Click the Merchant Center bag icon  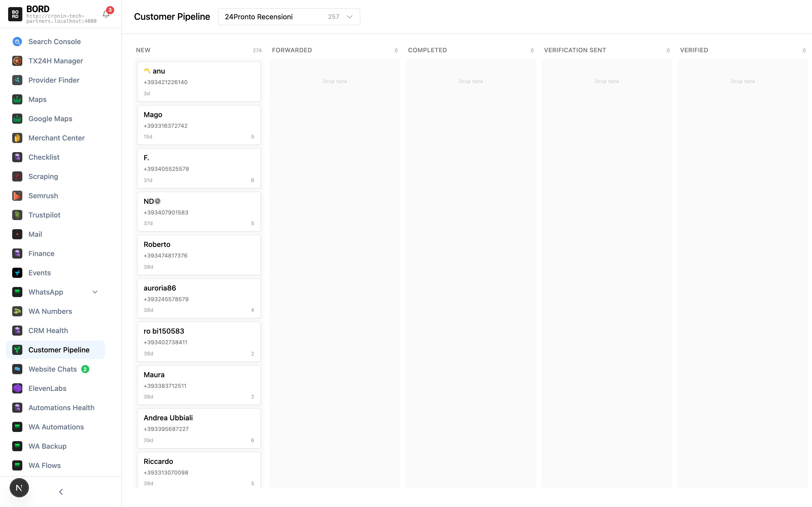pyautogui.click(x=17, y=138)
